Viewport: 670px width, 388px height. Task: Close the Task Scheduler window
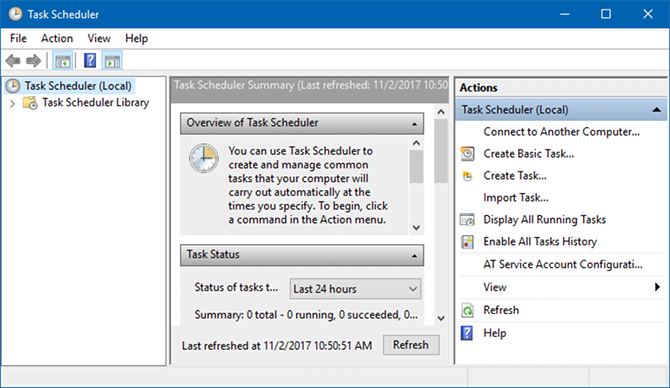pos(648,14)
